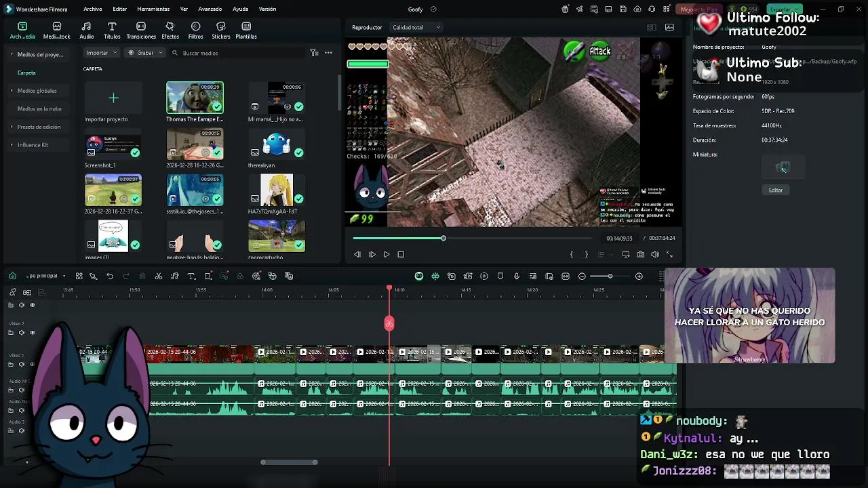Screen dimensions: 868x488
Task: Select the text tool in timeline toolbar
Action: pyautogui.click(x=191, y=276)
